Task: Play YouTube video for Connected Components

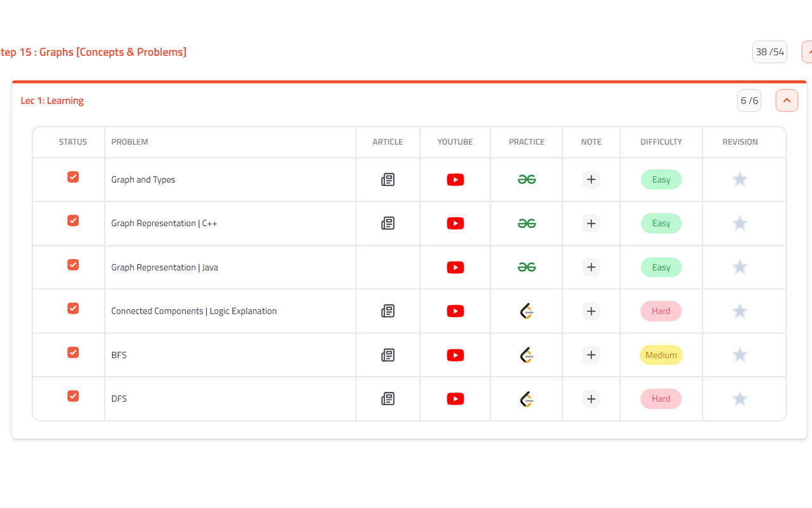Action: (x=455, y=311)
